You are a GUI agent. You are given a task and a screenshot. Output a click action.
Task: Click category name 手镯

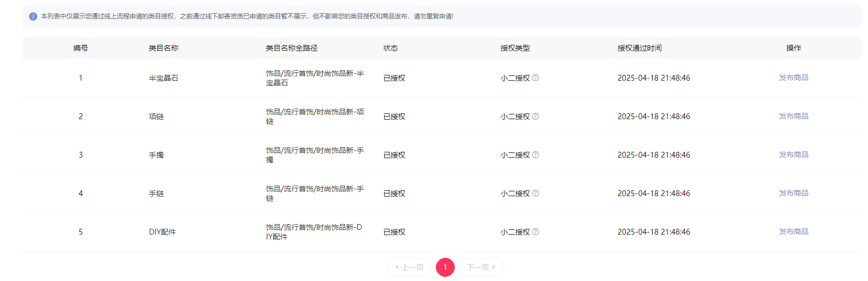156,155
